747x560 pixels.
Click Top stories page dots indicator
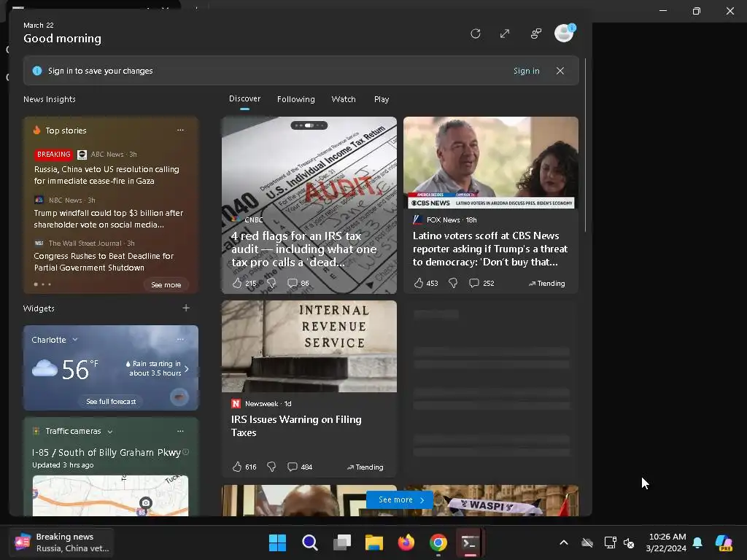click(42, 284)
